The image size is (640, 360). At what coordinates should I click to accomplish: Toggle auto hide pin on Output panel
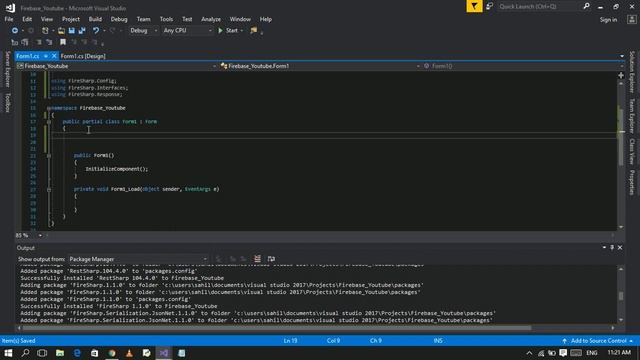[612, 248]
